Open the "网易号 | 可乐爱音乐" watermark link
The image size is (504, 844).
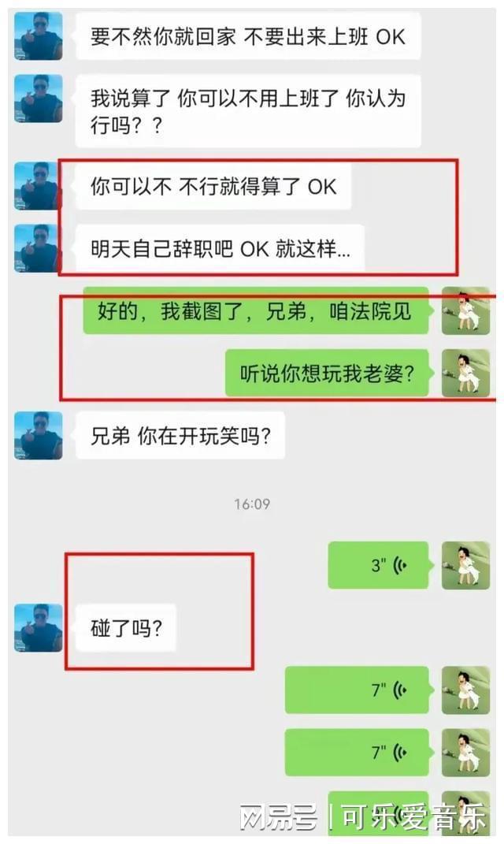363,818
